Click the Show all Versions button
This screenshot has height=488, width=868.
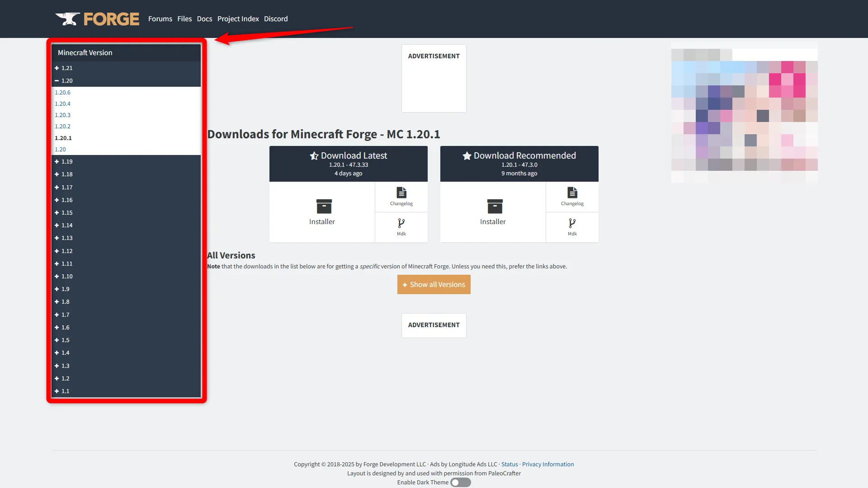(434, 285)
